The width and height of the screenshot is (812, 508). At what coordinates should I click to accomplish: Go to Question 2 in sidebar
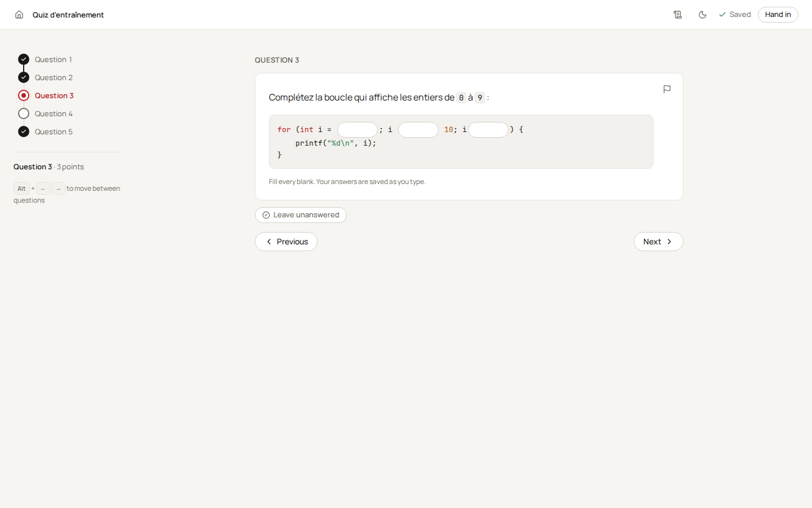pyautogui.click(x=45, y=77)
